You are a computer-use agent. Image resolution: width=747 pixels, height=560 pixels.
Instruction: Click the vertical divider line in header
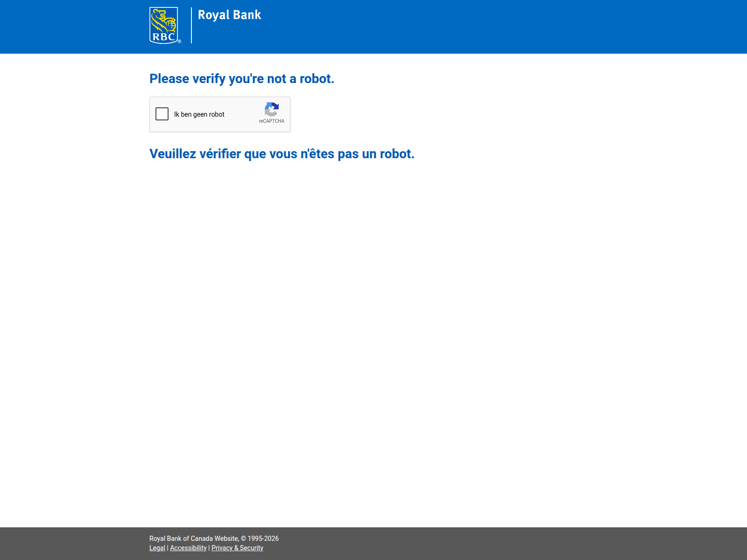point(191,25)
